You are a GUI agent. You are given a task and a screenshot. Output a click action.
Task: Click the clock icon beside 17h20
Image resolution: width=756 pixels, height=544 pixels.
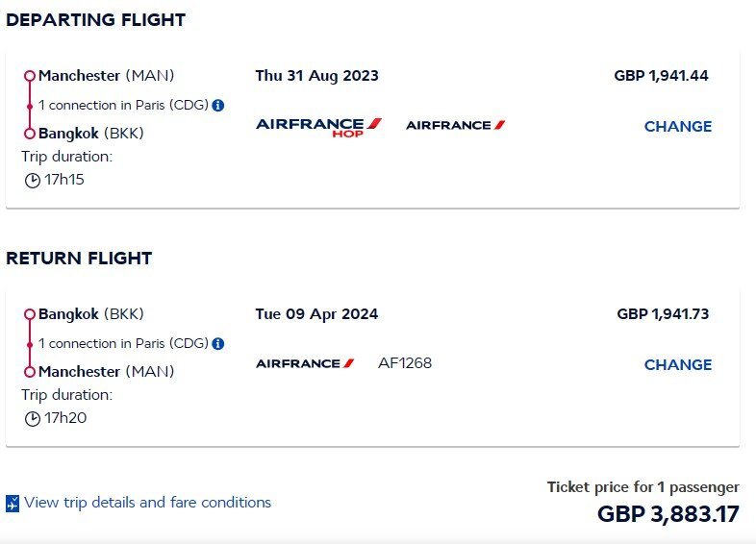33,419
